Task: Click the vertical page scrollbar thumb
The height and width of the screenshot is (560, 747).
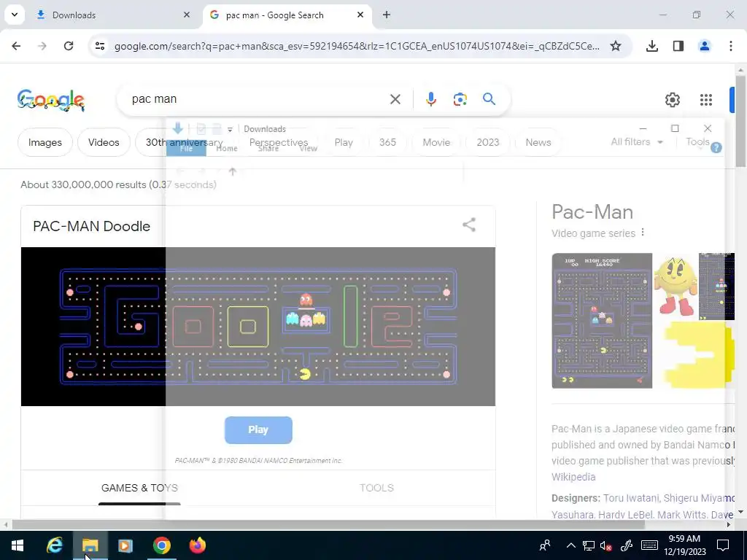Action: [x=740, y=122]
